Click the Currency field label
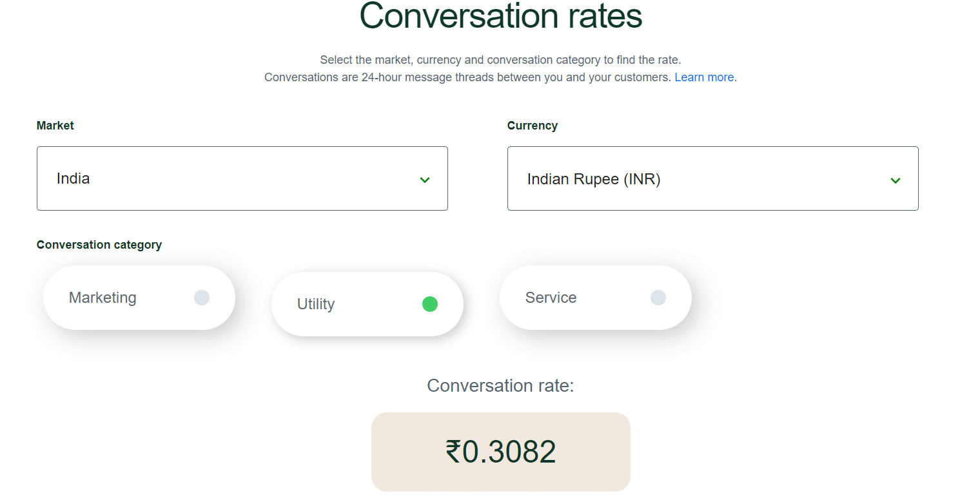Image resolution: width=980 pixels, height=498 pixels. coord(533,125)
